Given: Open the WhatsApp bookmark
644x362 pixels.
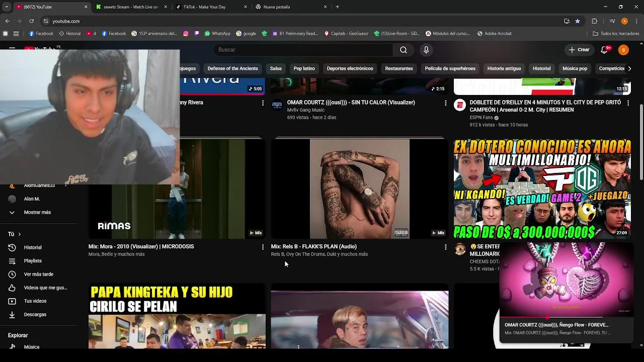Looking at the screenshot, I should coord(217,34).
